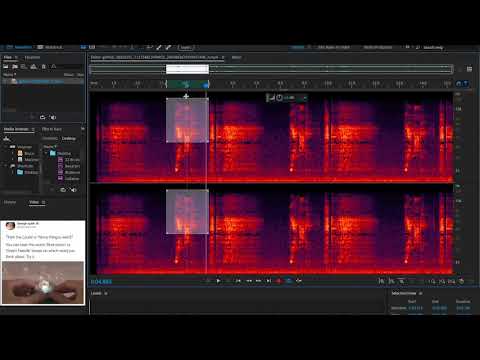Screen dimensions: 480x360
Task: Stop playback in transport
Action: pyautogui.click(x=208, y=281)
